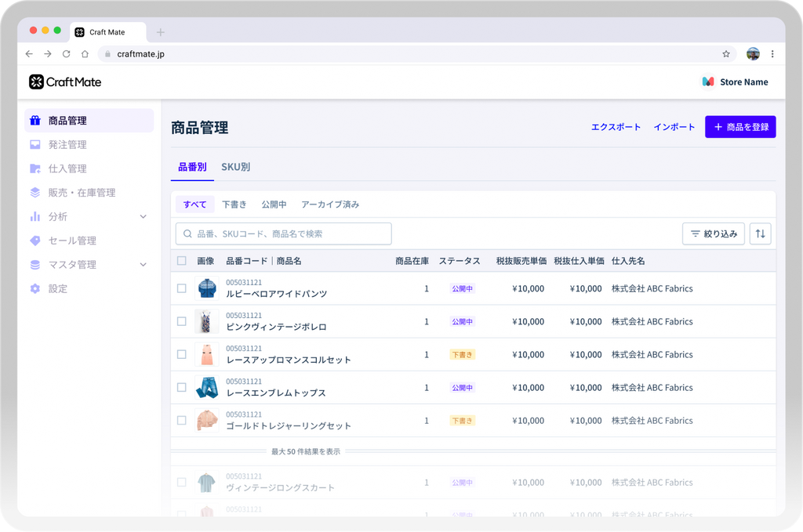
Task: Select the layers icon for 販売・在庫管理
Action: coord(35,193)
